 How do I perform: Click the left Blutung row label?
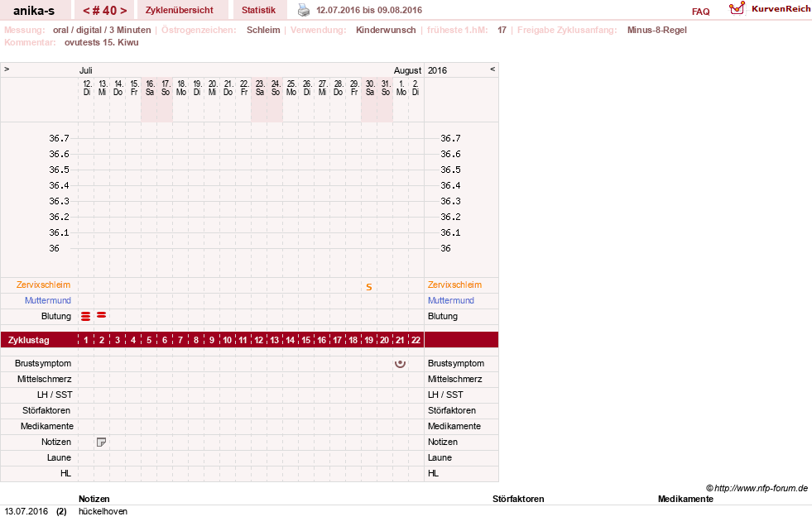[56, 316]
